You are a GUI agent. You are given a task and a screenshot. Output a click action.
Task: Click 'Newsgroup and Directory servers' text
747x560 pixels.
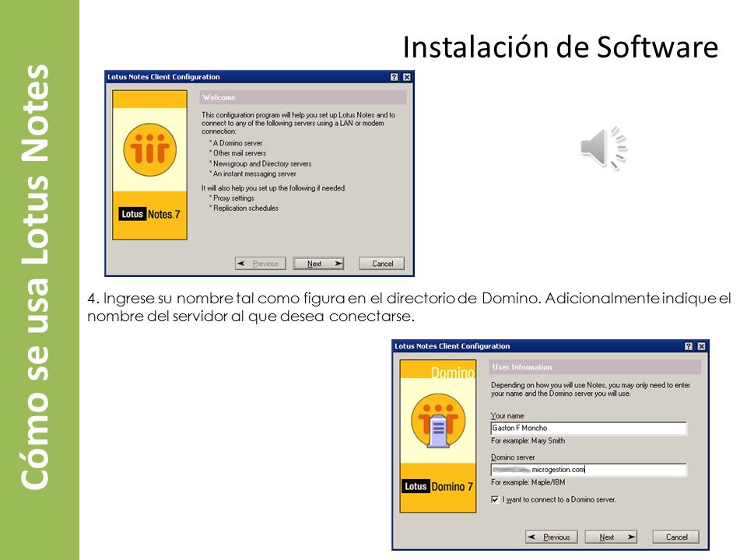point(260,164)
